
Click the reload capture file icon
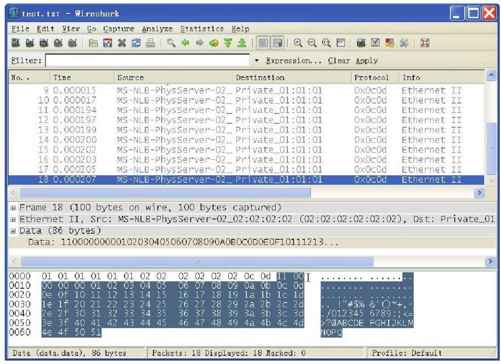[136, 43]
